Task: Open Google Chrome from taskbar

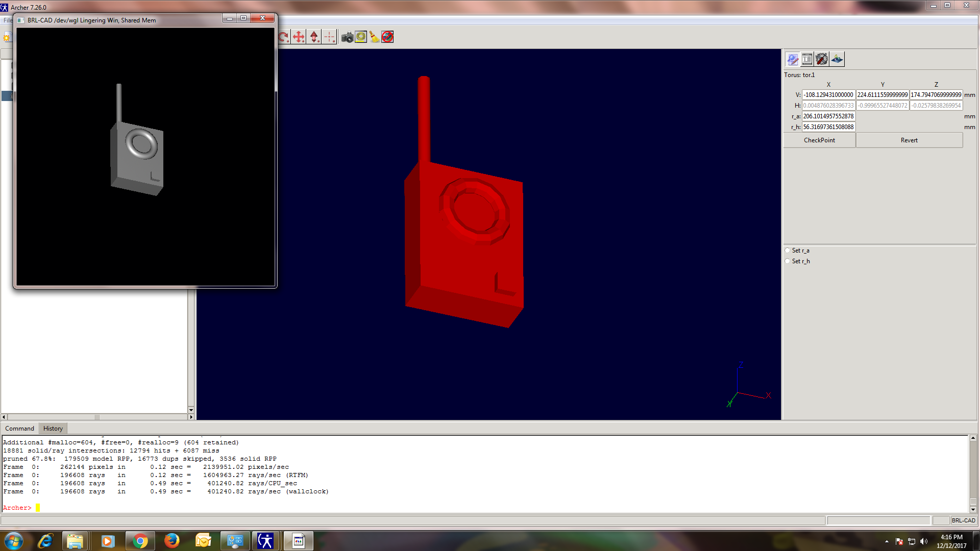Action: coord(139,541)
